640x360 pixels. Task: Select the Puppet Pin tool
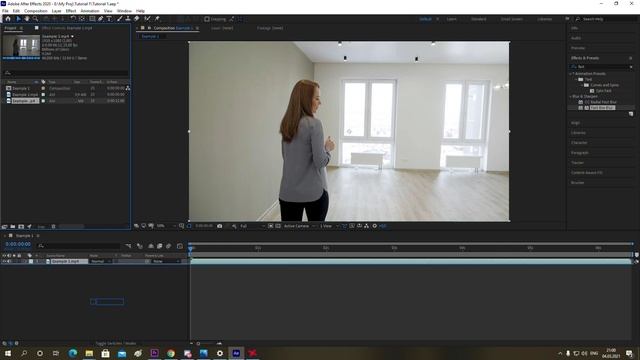[x=157, y=19]
